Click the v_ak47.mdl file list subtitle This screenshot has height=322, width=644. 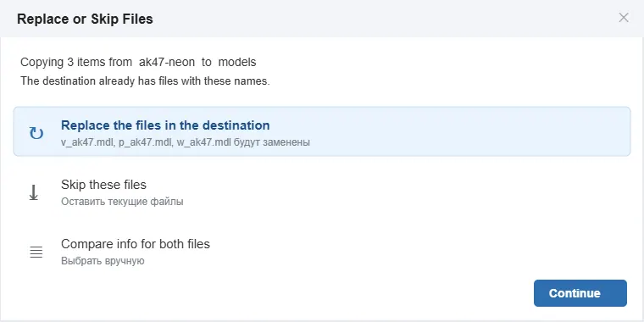click(186, 142)
